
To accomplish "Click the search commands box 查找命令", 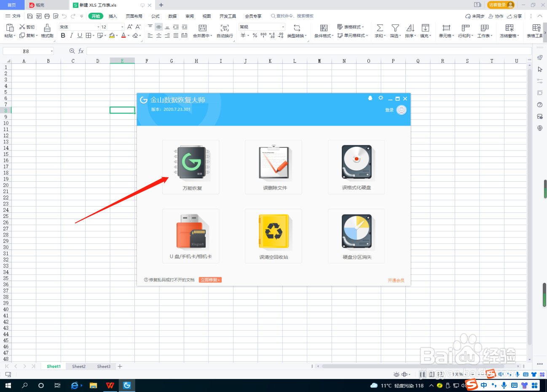I will 292,16.
